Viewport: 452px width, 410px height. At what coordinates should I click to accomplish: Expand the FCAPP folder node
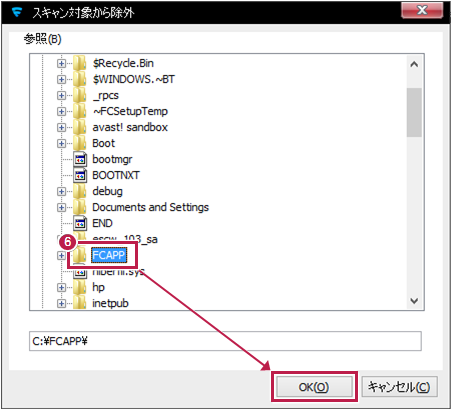61,256
